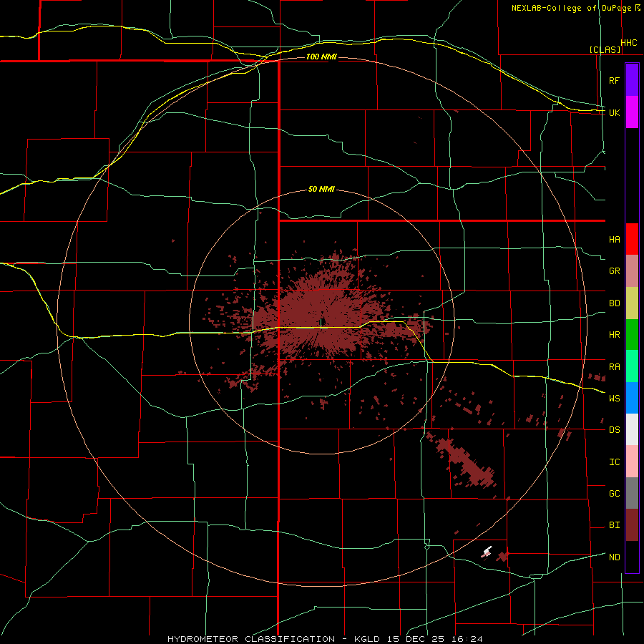The image size is (644, 644).
Task: Click the HR legend label
Action: click(x=614, y=335)
